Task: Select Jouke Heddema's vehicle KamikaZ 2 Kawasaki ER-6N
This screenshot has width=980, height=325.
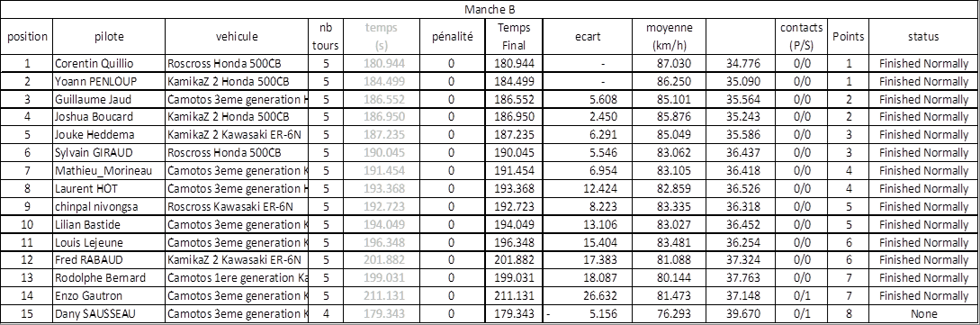Action: tap(237, 135)
